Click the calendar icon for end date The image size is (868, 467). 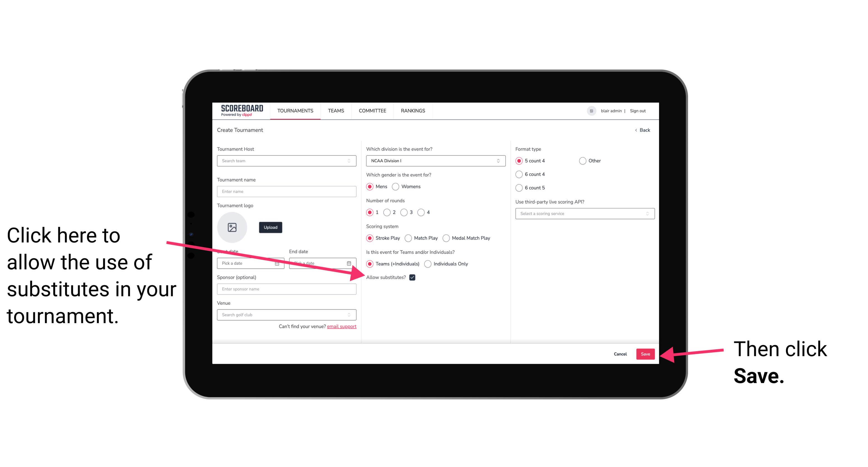(x=350, y=263)
